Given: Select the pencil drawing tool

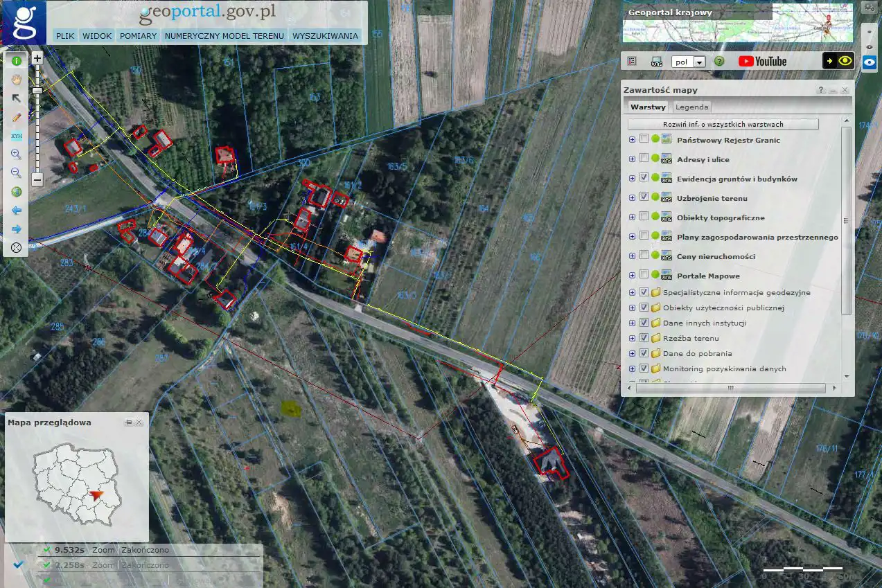Looking at the screenshot, I should pyautogui.click(x=16, y=117).
